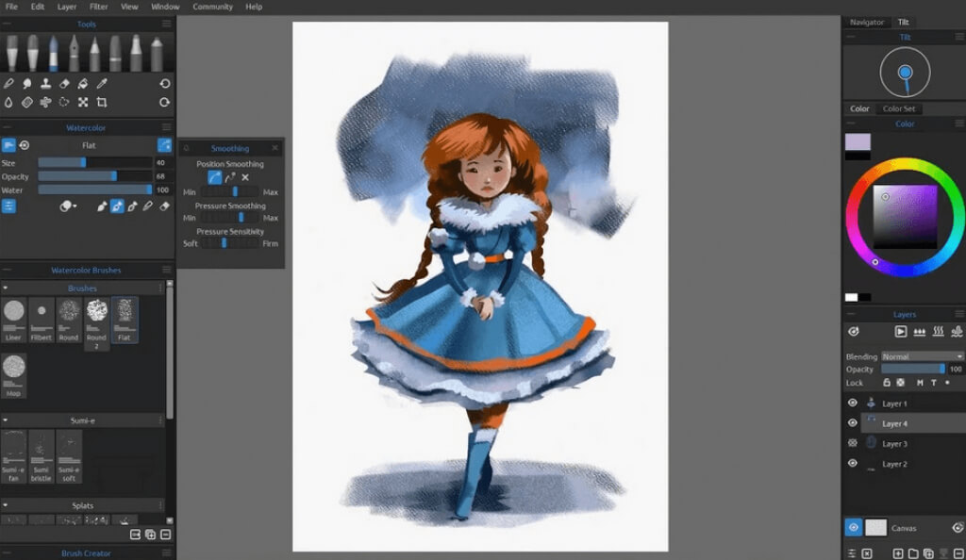Add a new layer
The width and height of the screenshot is (966, 560).
coord(897,552)
